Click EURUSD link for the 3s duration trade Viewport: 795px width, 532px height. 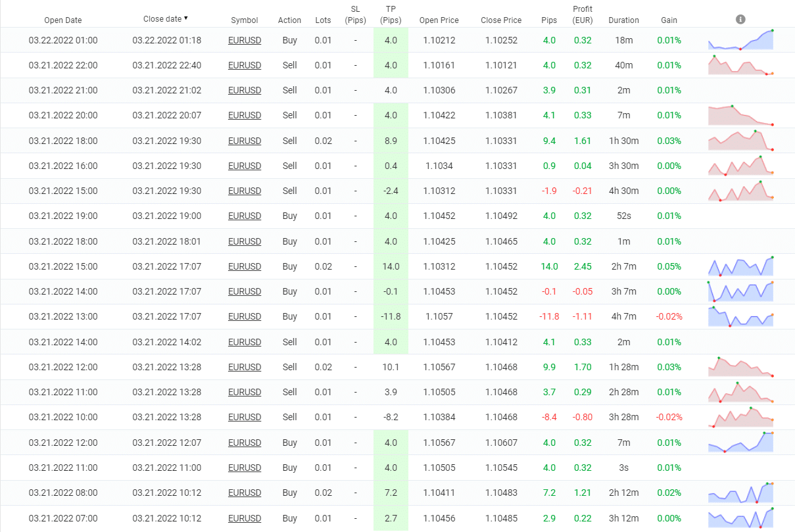pos(245,468)
